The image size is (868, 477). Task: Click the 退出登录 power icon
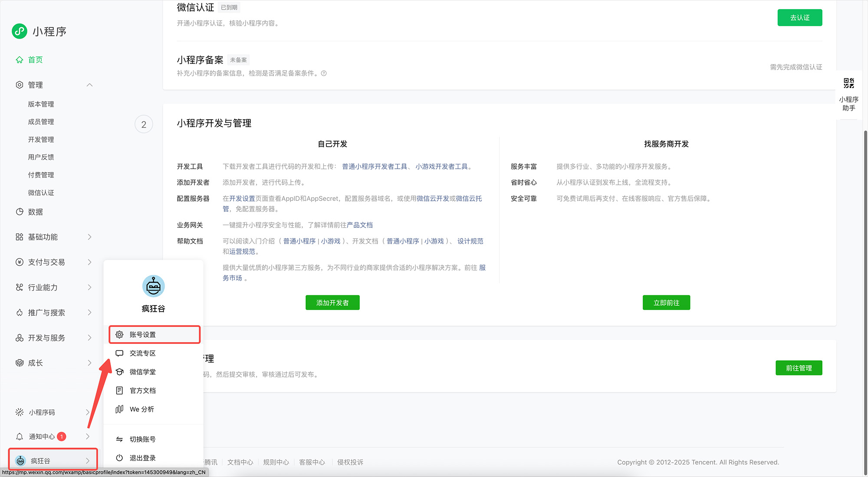[x=120, y=458]
